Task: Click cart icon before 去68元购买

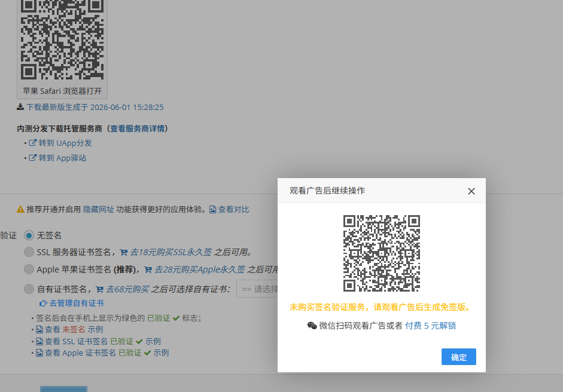Action: click(x=99, y=289)
